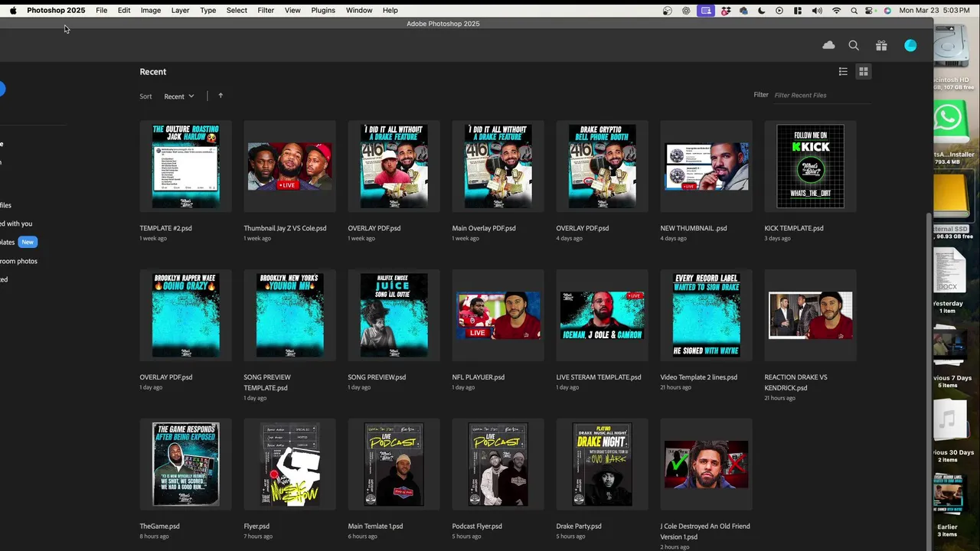980x551 pixels.
Task: Open Thumbnail Jay Z VS Cole.psd
Action: point(289,166)
